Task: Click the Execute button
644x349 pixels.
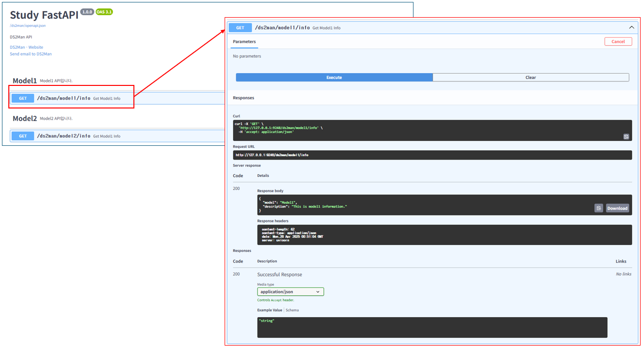Action: tap(334, 78)
